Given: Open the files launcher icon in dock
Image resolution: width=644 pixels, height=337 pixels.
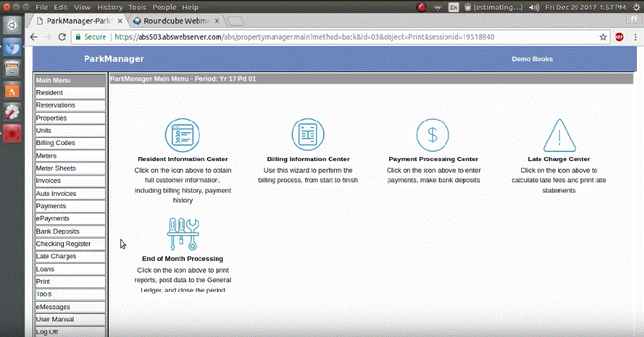Looking at the screenshot, I should (x=12, y=68).
